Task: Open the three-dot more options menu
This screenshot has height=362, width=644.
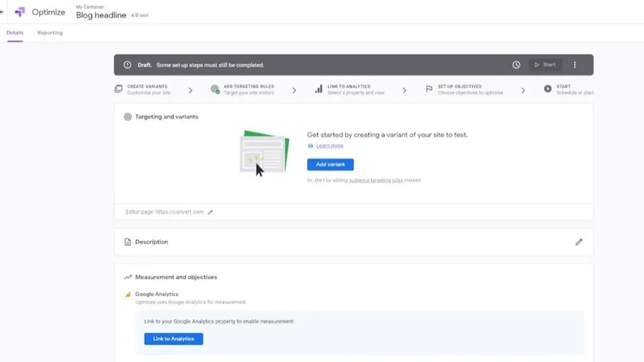Action: coord(575,65)
